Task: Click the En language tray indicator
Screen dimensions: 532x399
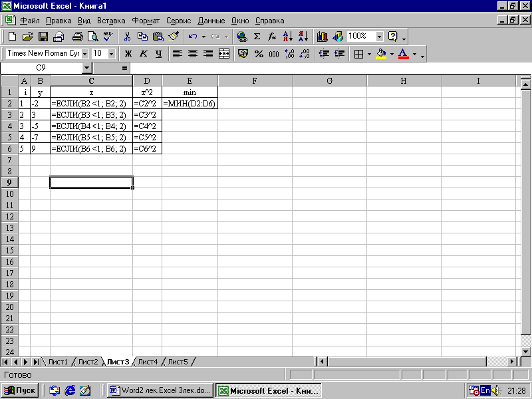Action: (485, 390)
